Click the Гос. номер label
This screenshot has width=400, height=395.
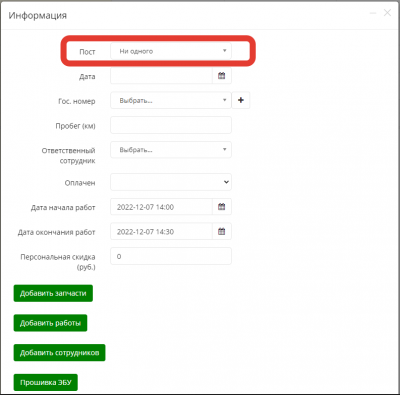pos(77,101)
